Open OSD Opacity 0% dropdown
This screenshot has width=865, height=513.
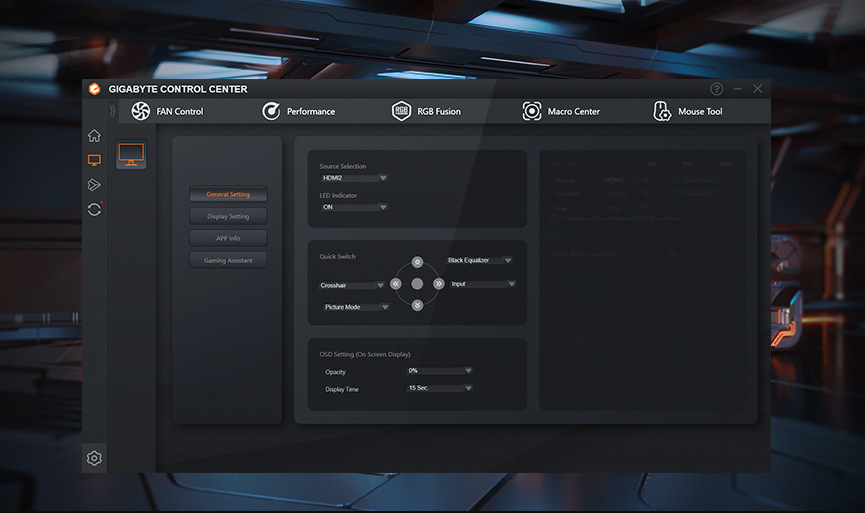tap(440, 371)
